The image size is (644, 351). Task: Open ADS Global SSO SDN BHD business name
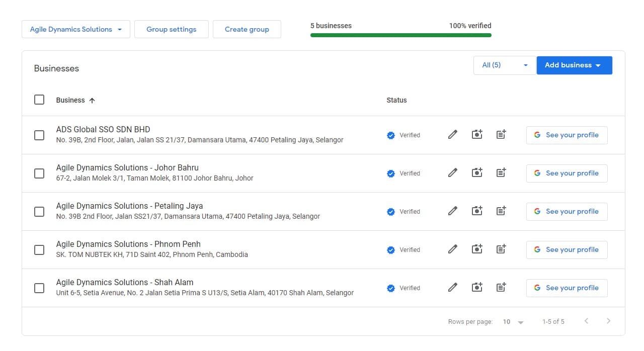click(x=103, y=129)
